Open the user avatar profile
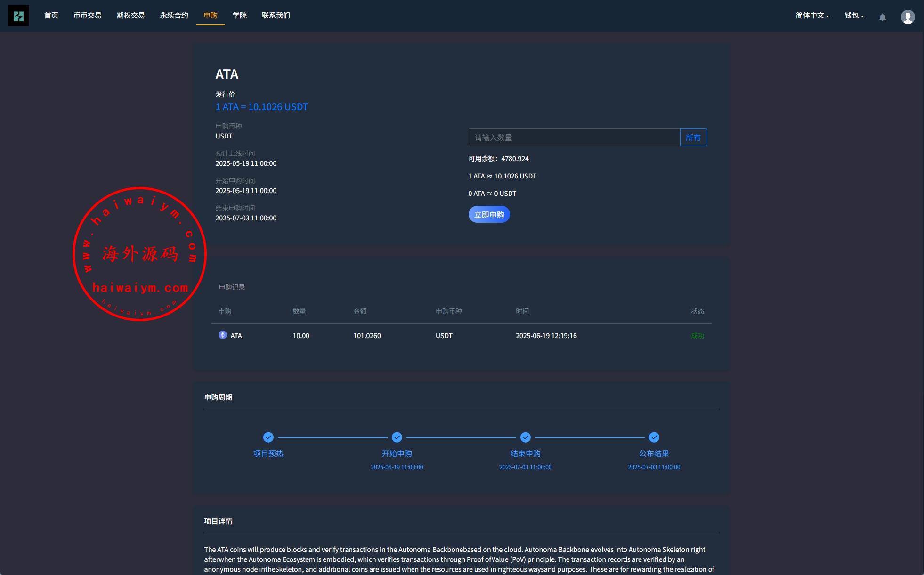 click(x=908, y=17)
